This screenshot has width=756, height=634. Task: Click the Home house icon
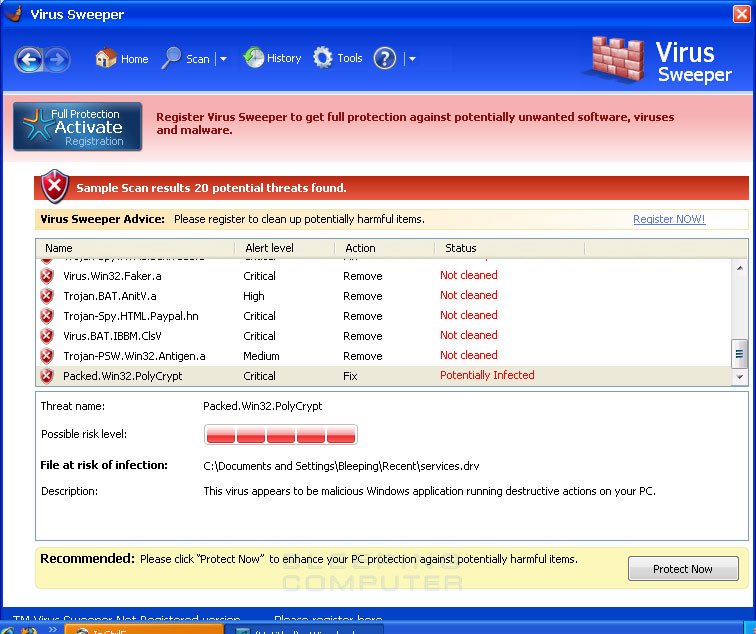point(106,57)
